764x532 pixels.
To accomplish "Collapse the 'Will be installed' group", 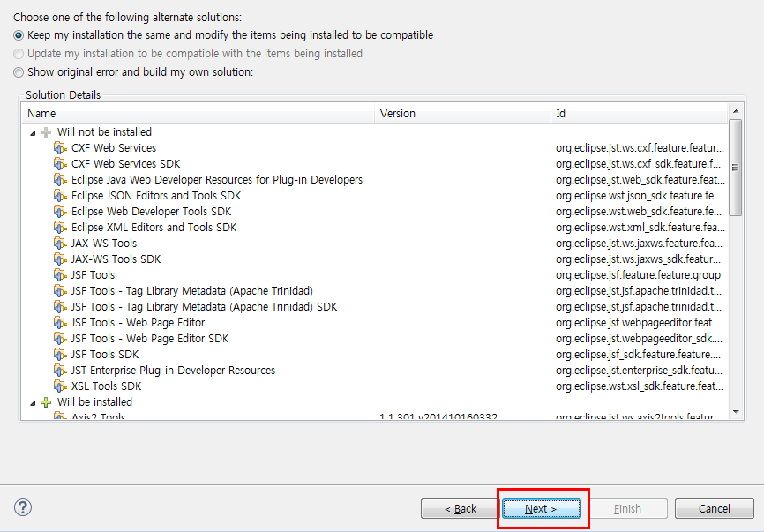I will pyautogui.click(x=33, y=402).
